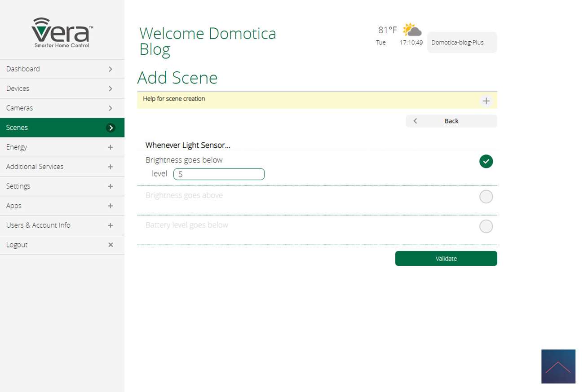Click the X icon beside Logout
Screen dimensions: 584x392
111,245
